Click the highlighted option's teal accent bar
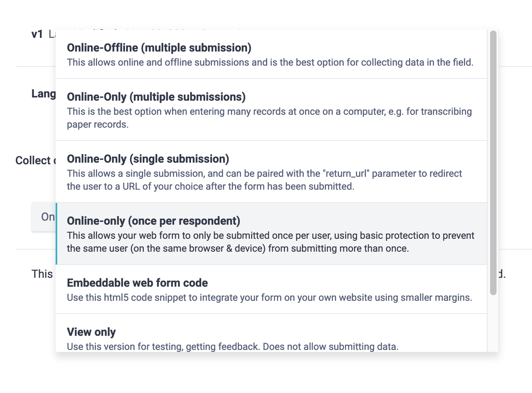The width and height of the screenshot is (532, 393). [56, 234]
